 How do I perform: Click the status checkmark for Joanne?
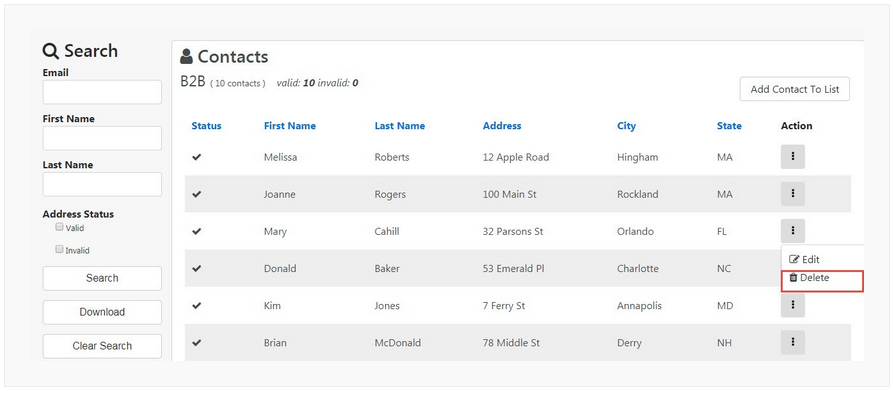(x=197, y=194)
